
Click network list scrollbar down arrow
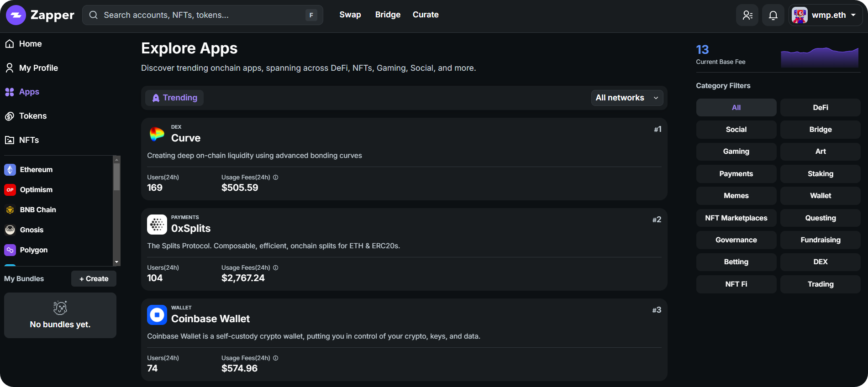pyautogui.click(x=117, y=262)
